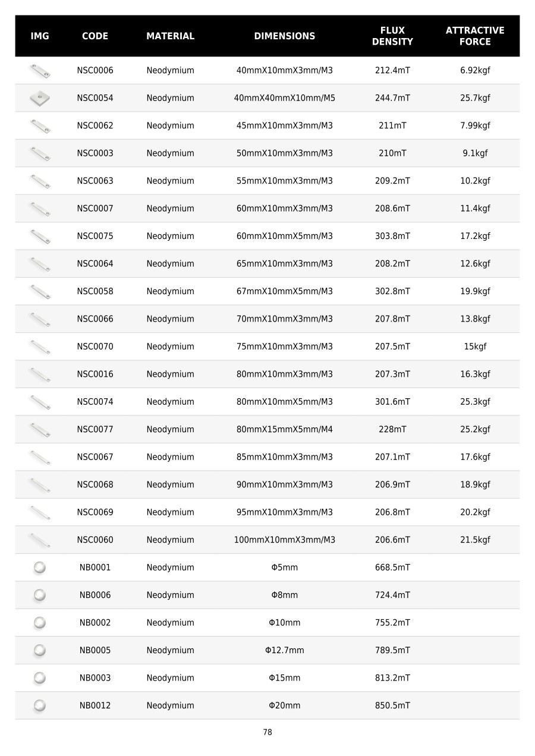This screenshot has height=756, width=535.
Task: Click the NSC0075 magnet image
Action: [x=40, y=236]
